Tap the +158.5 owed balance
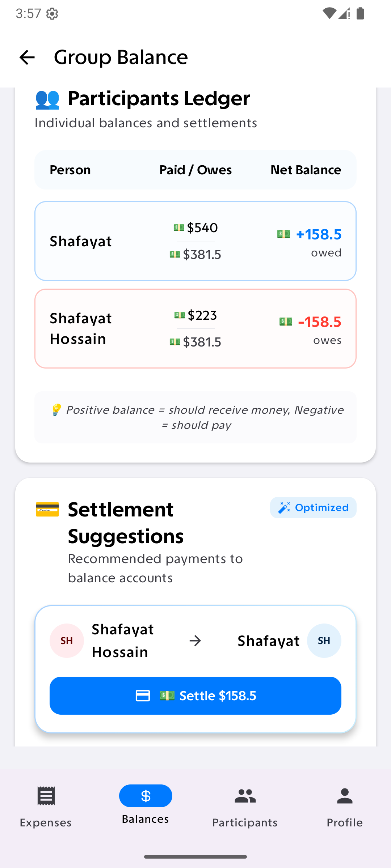Image resolution: width=391 pixels, height=868 pixels. coord(318,235)
